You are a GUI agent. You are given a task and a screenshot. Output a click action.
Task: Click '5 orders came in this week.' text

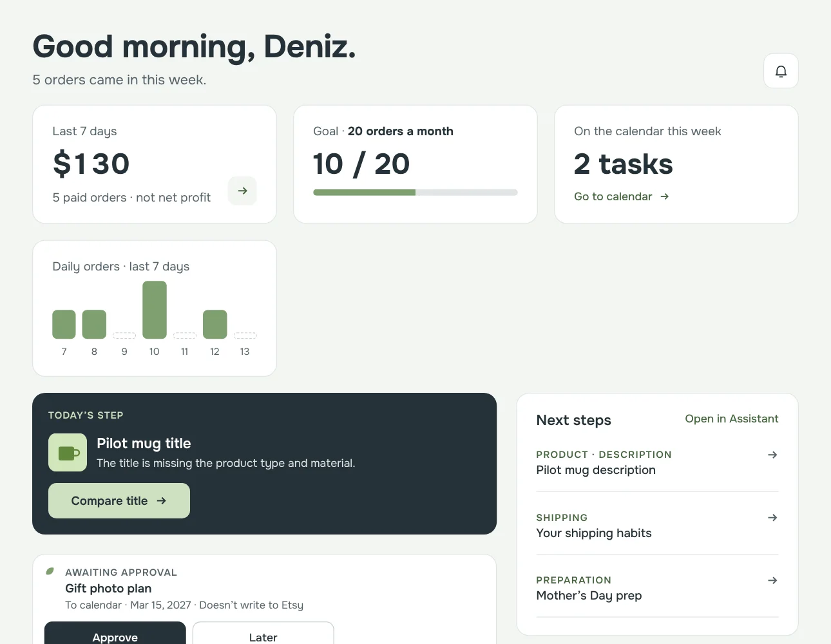(x=119, y=80)
